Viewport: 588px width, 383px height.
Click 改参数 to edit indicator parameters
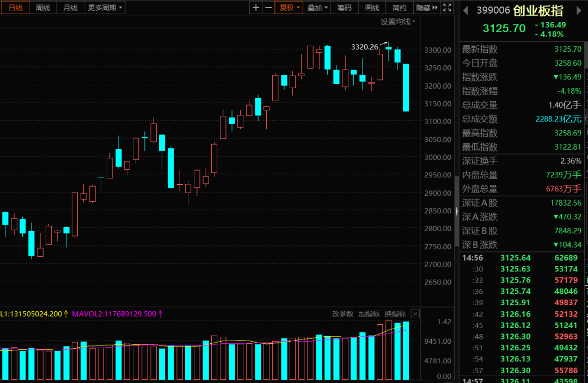pos(343,314)
